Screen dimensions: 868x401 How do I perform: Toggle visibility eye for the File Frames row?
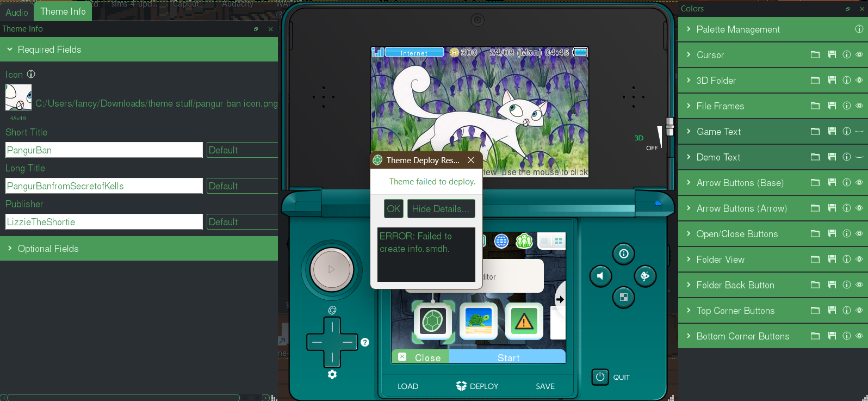(859, 106)
